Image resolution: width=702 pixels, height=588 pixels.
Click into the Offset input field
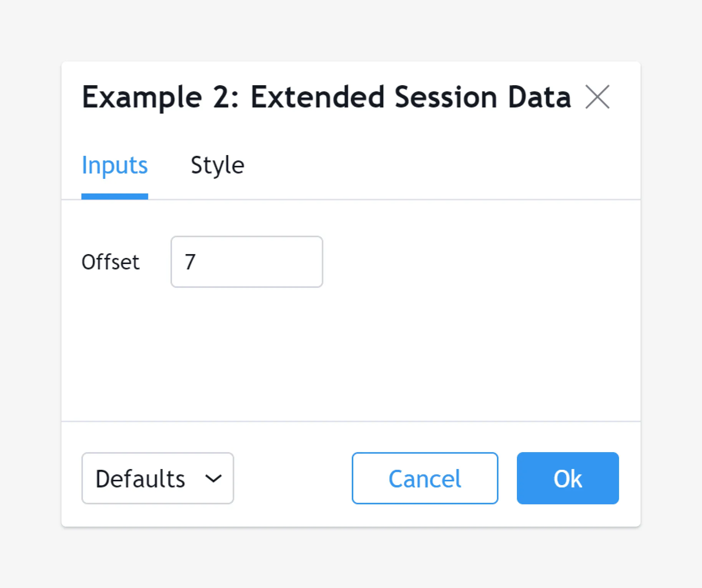tap(247, 262)
